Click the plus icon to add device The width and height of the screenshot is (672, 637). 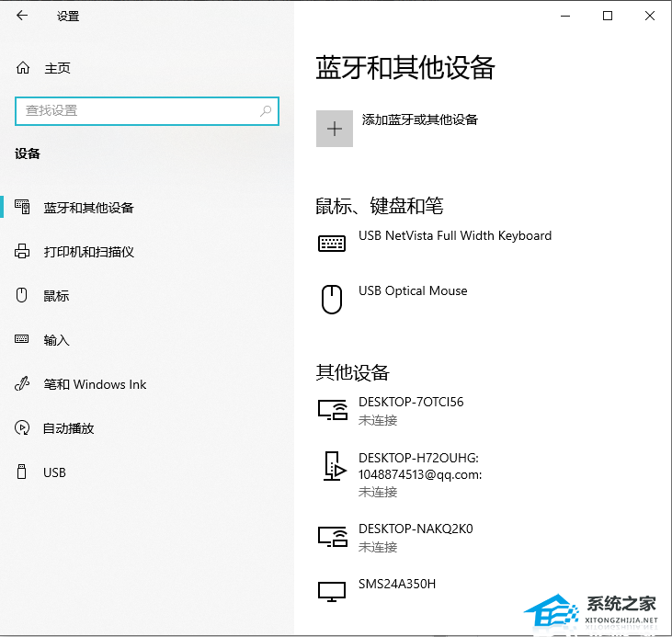[335, 129]
